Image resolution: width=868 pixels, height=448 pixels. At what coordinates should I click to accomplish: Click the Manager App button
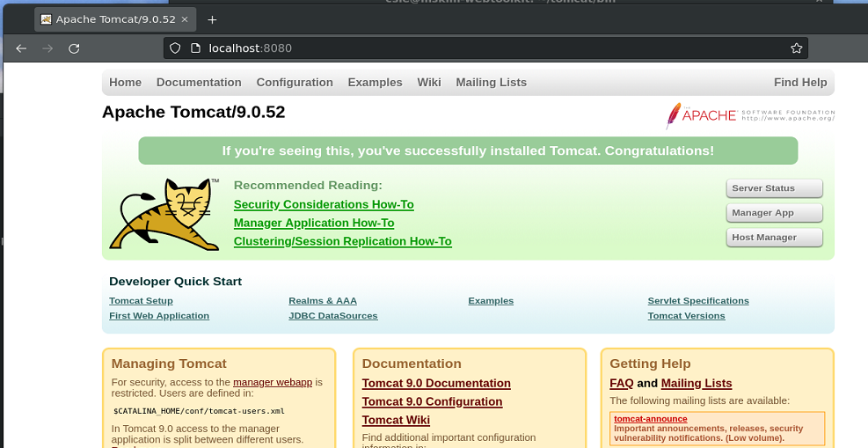click(775, 213)
